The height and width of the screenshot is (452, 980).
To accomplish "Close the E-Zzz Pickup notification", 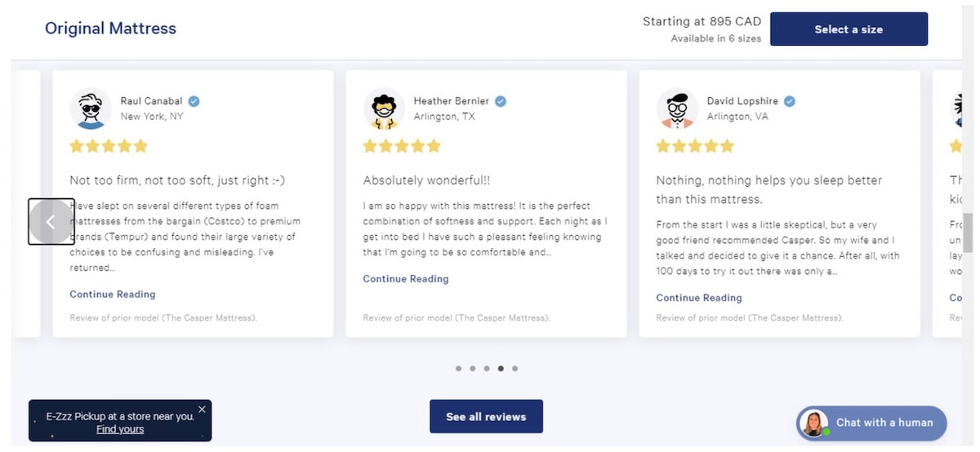I will point(203,410).
